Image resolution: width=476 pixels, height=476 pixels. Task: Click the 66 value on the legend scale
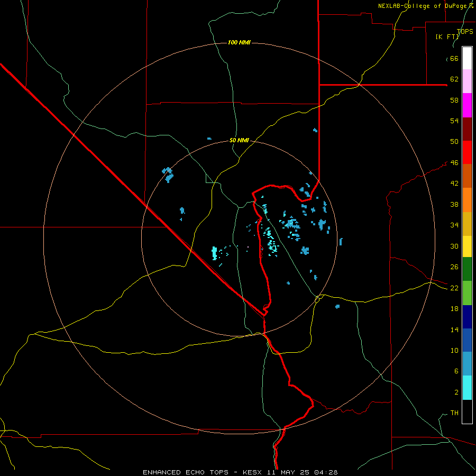(454, 58)
